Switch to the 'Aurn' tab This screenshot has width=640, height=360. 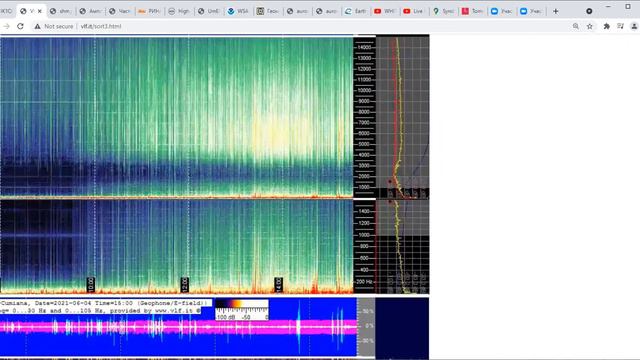[90, 11]
